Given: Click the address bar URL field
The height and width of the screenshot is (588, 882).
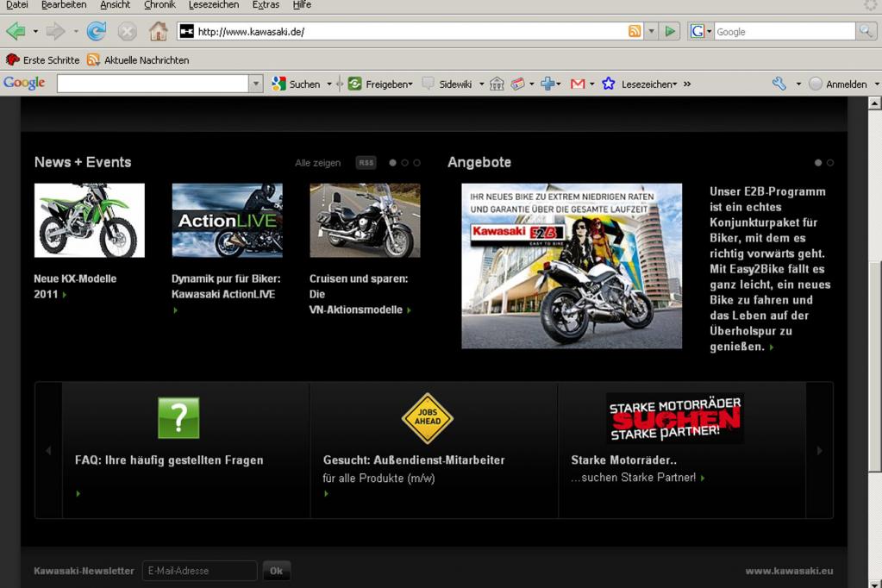Looking at the screenshot, I should tap(410, 32).
